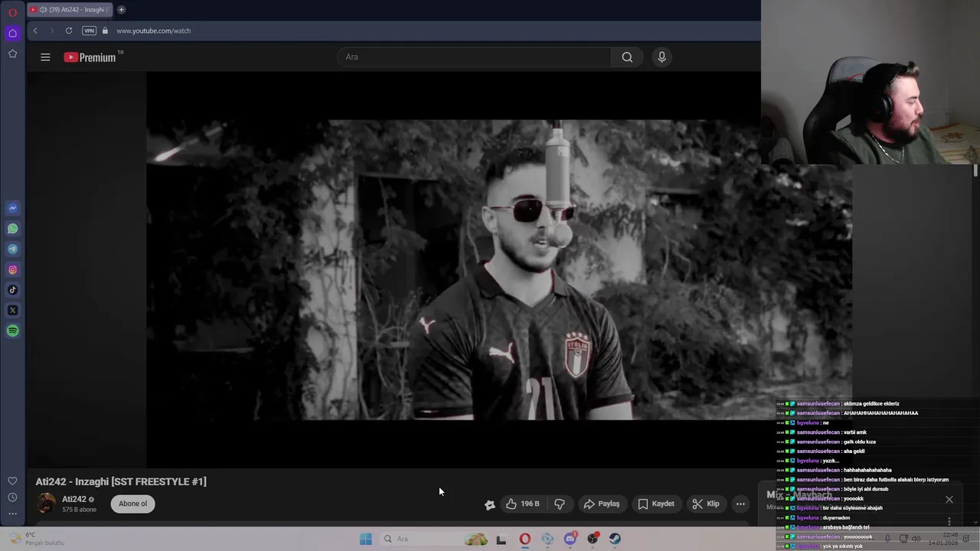The height and width of the screenshot is (551, 980).
Task: Open Spotify from the Opera sidebar
Action: (12, 331)
